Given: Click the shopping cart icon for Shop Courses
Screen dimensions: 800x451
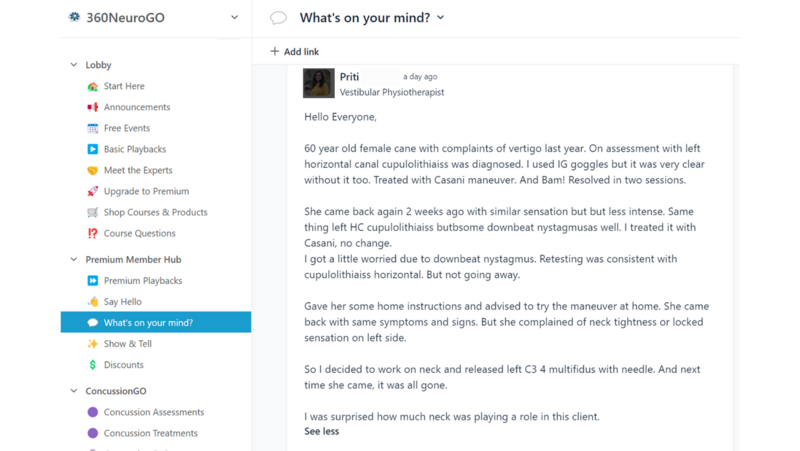Looking at the screenshot, I should 93,212.
